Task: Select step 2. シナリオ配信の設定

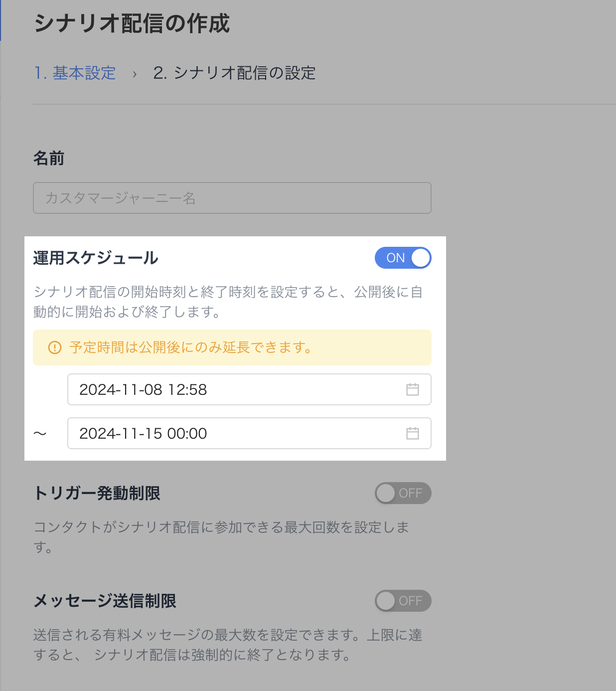Action: (x=234, y=73)
